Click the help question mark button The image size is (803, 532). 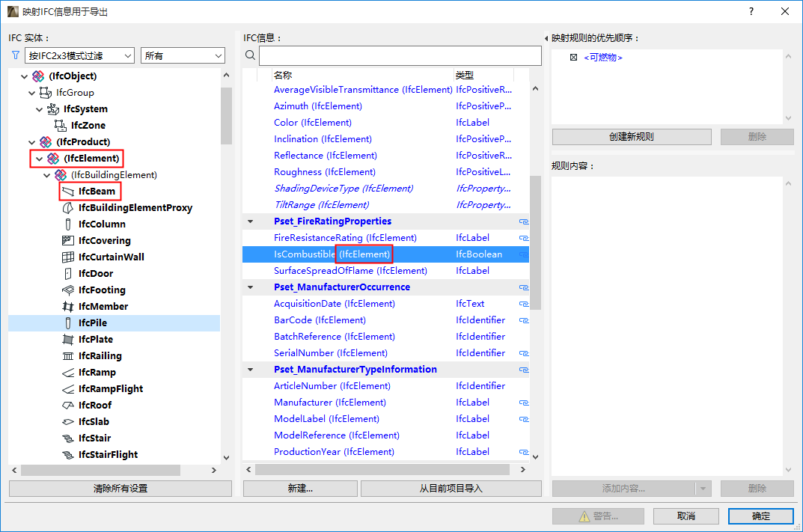[751, 11]
